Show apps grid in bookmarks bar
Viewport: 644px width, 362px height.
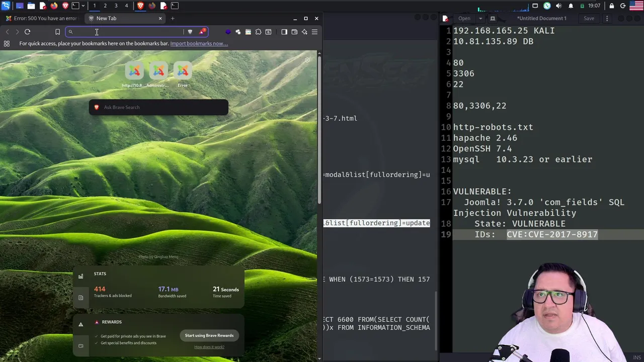click(x=7, y=44)
